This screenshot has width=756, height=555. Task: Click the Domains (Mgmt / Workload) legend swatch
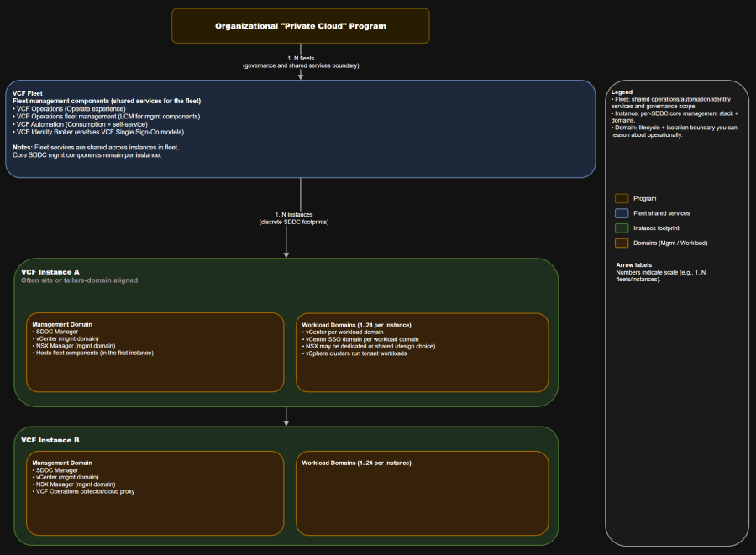(622, 243)
